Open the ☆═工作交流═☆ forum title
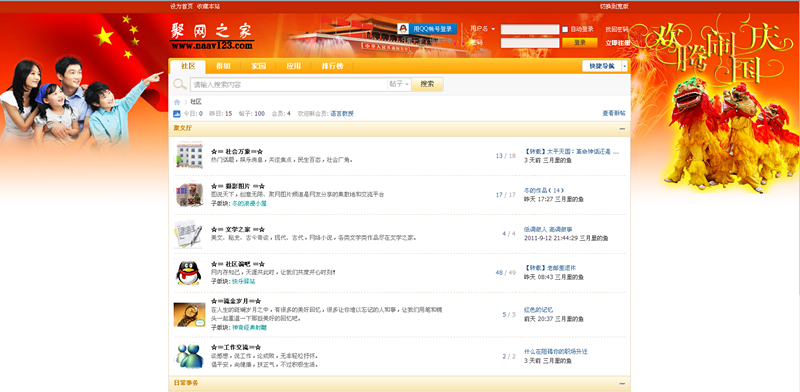800x392 pixels. click(236, 347)
